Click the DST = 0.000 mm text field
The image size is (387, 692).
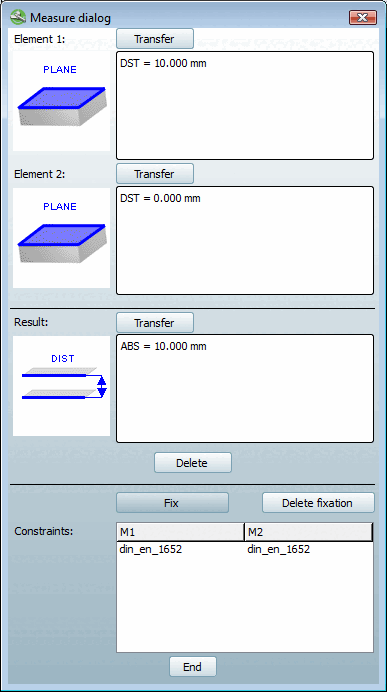(245, 241)
